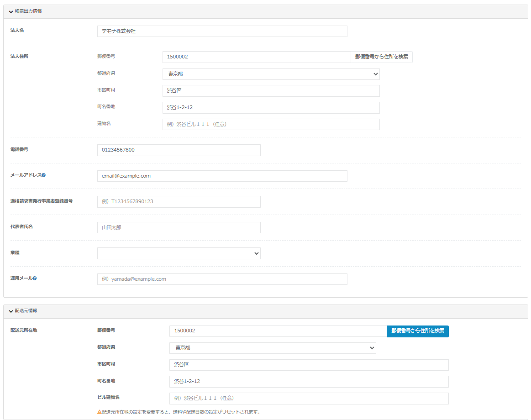The image size is (531, 420).
Task: Click the 配送元所在地 町名番地 field
Action: [x=309, y=381]
